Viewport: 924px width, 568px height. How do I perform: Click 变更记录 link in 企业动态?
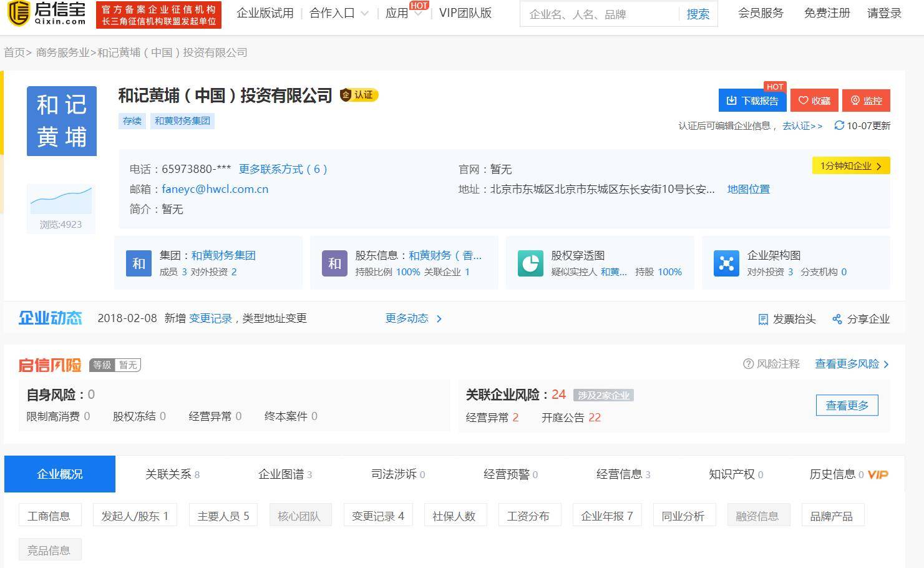tap(210, 318)
